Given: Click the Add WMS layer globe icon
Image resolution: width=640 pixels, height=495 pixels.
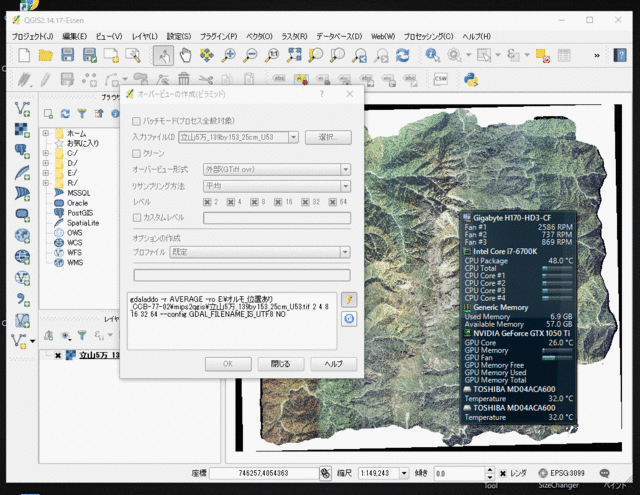Looking at the screenshot, I should pyautogui.click(x=22, y=235).
